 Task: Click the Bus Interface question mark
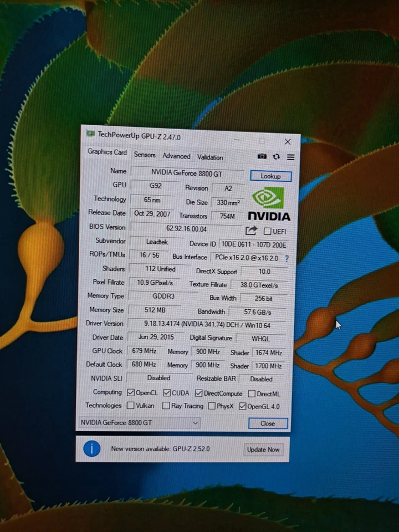(x=287, y=259)
